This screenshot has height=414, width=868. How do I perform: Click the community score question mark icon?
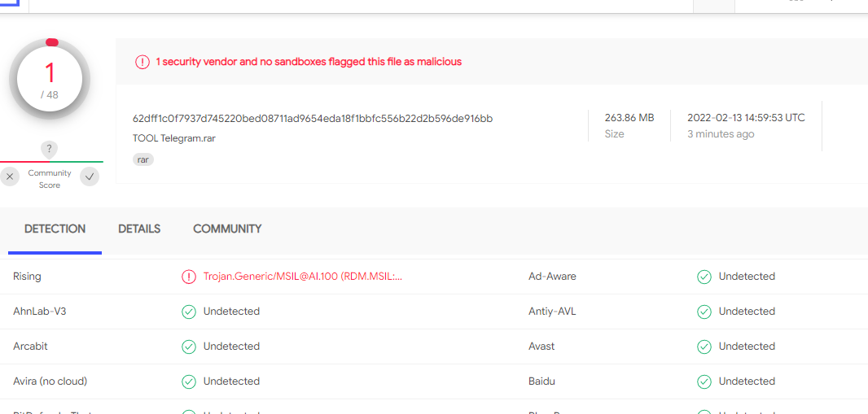tap(50, 149)
